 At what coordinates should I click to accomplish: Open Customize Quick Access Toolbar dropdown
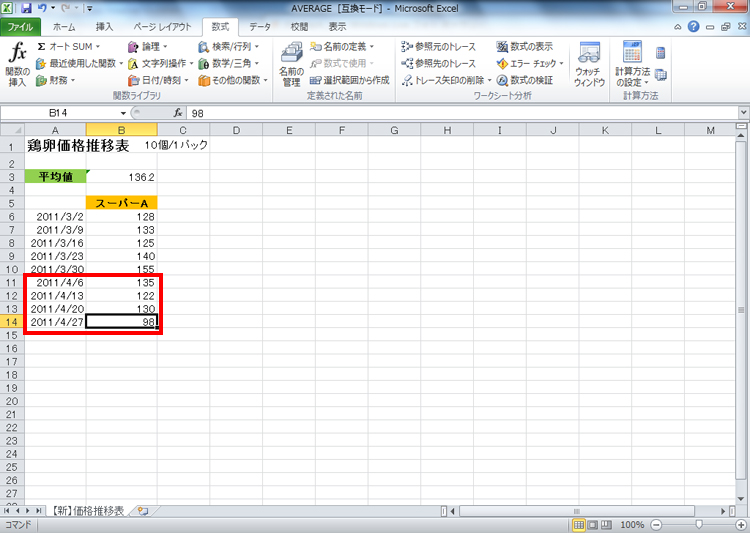(x=89, y=8)
